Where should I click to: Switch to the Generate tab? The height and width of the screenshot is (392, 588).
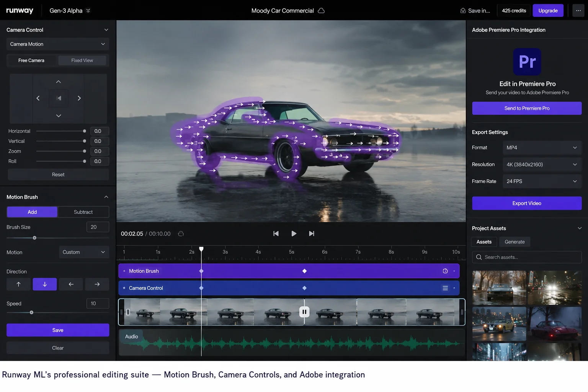pyautogui.click(x=514, y=242)
